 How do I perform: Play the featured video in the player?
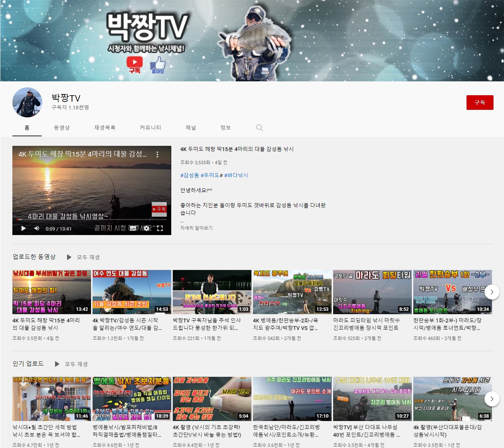click(23, 228)
